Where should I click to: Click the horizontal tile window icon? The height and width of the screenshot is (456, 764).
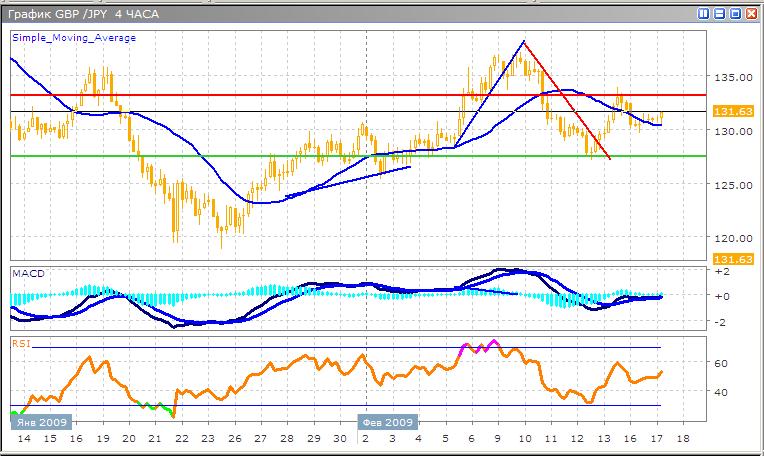point(719,13)
